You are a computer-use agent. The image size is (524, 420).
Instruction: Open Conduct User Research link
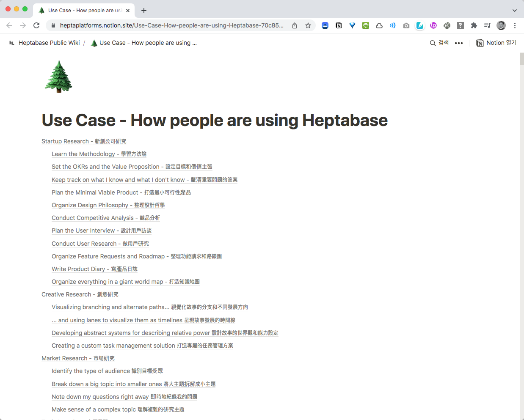(100, 244)
